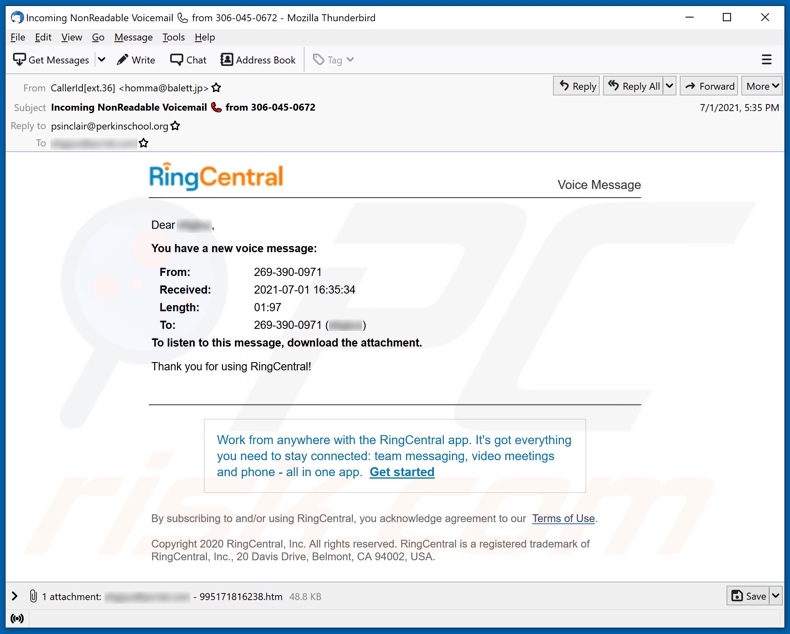Open the Tools menu

point(173,37)
